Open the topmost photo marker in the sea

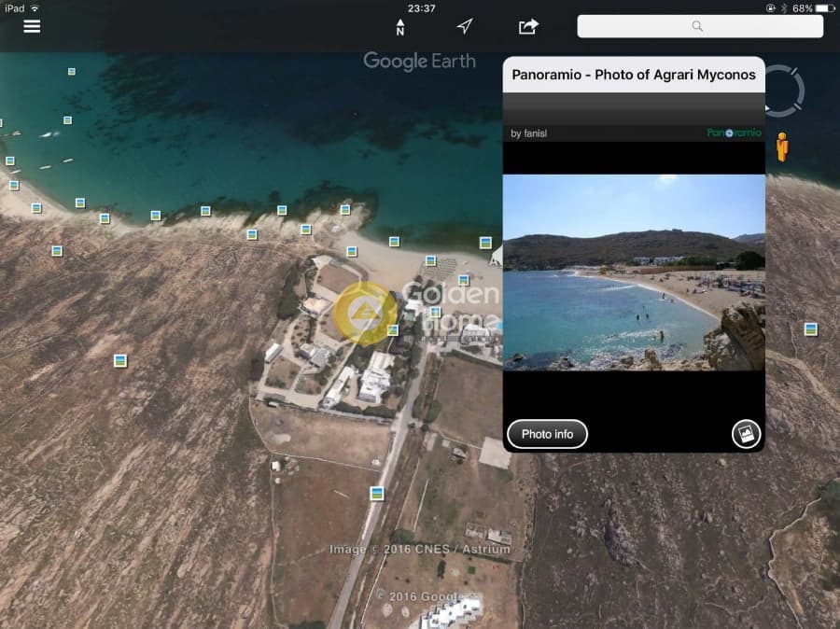(x=72, y=71)
